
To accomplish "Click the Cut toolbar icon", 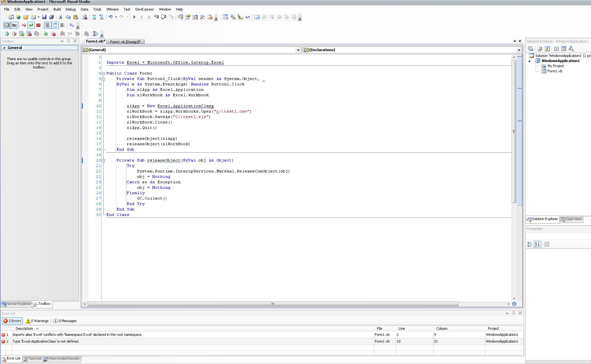I will [60, 17].
